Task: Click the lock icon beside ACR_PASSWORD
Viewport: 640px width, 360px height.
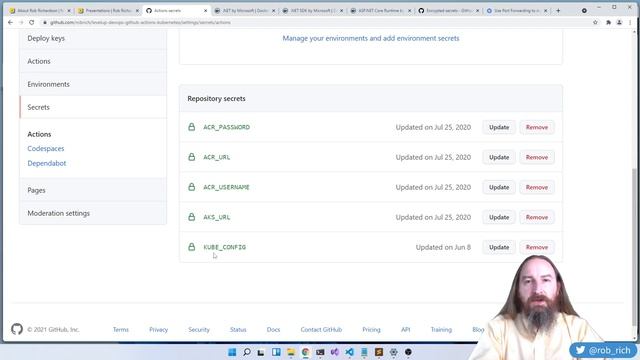Action: (x=191, y=127)
